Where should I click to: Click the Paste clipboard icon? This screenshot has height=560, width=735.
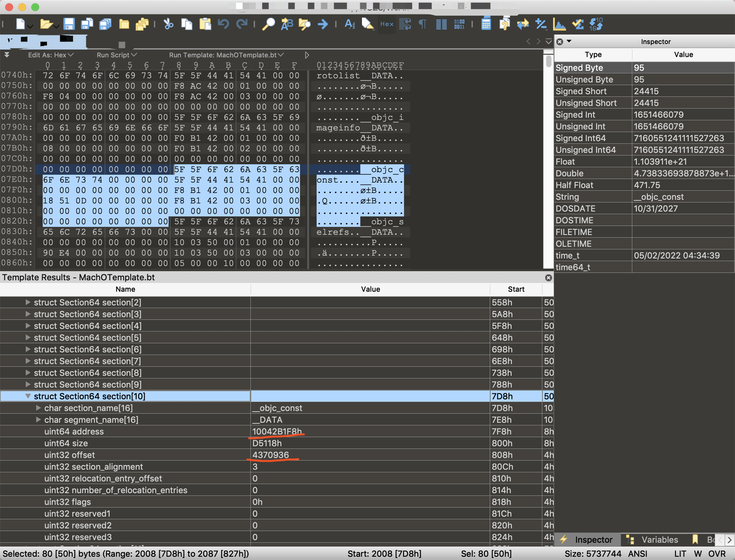pos(205,24)
